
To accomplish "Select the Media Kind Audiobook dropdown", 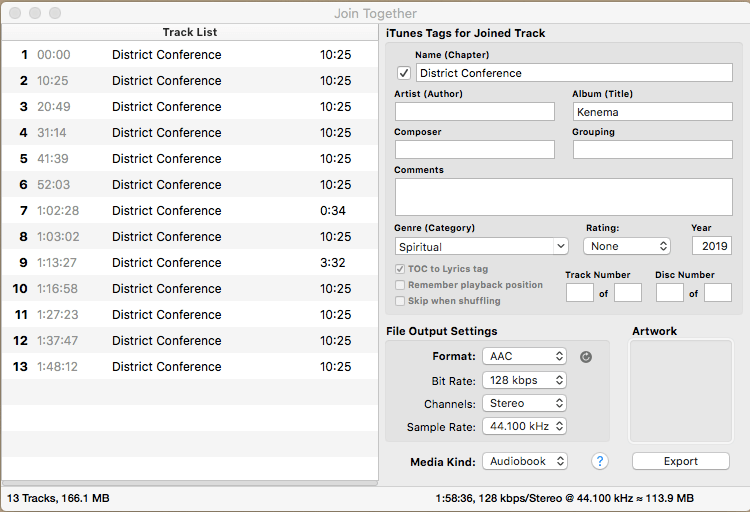I will 524,461.
